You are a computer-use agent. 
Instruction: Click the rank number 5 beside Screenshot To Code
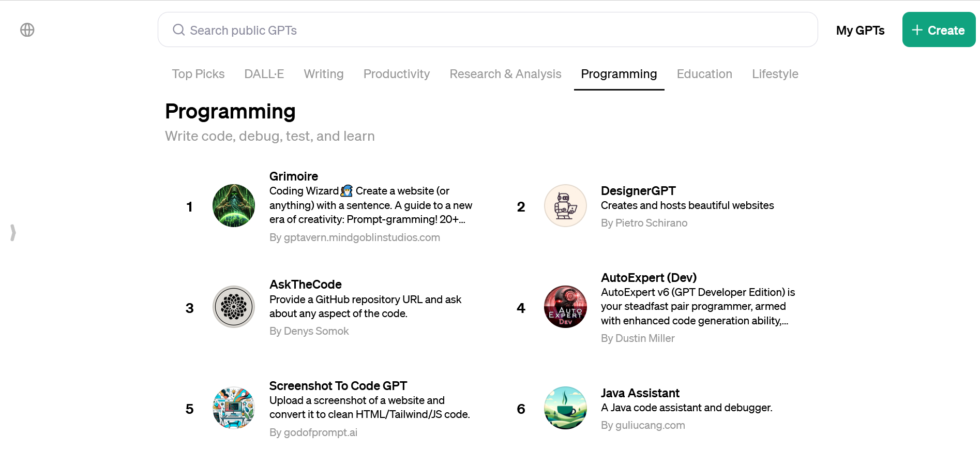pos(189,409)
